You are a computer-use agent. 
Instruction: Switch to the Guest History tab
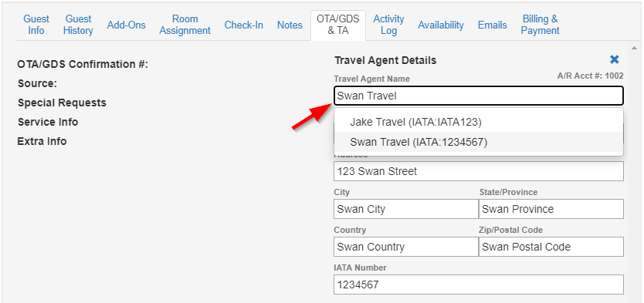click(x=78, y=25)
